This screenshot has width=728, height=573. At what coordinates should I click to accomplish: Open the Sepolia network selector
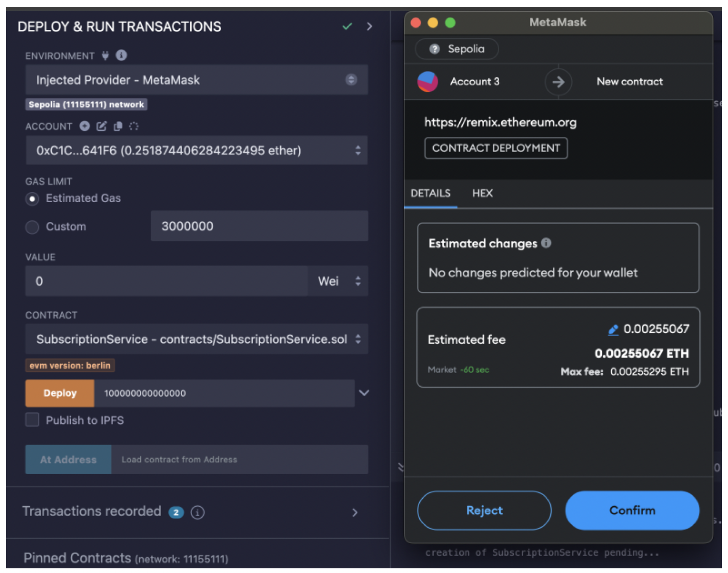pyautogui.click(x=457, y=49)
